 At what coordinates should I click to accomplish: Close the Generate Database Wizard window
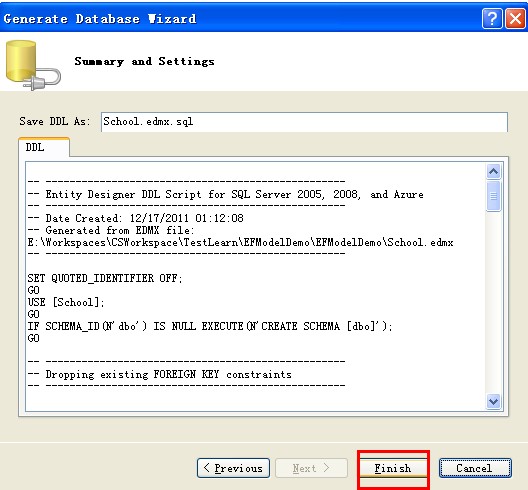(516, 19)
